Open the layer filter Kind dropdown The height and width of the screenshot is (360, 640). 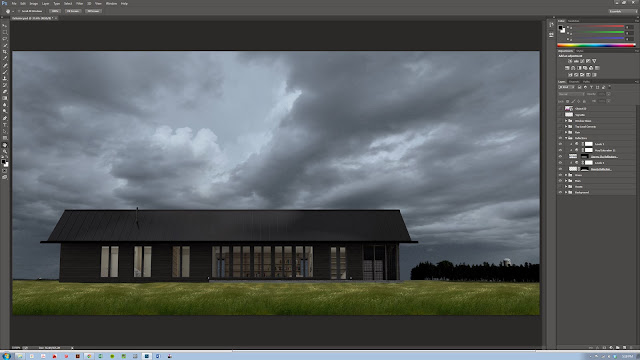[567, 87]
